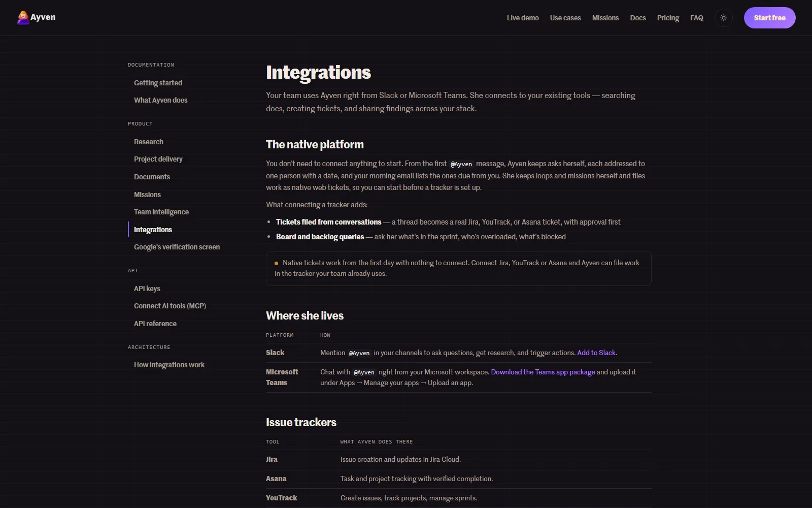812x508 pixels.
Task: Click the YouTrack row label
Action: pyautogui.click(x=281, y=498)
